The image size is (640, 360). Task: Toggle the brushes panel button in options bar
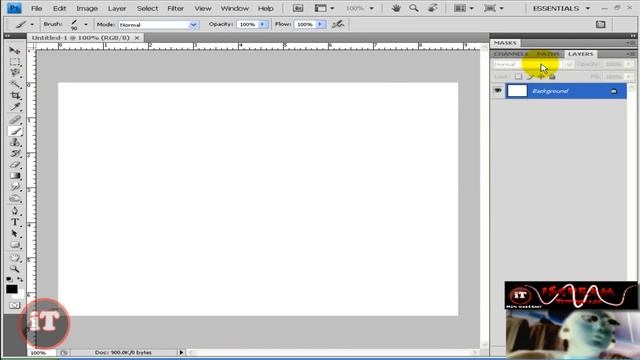[x=600, y=24]
